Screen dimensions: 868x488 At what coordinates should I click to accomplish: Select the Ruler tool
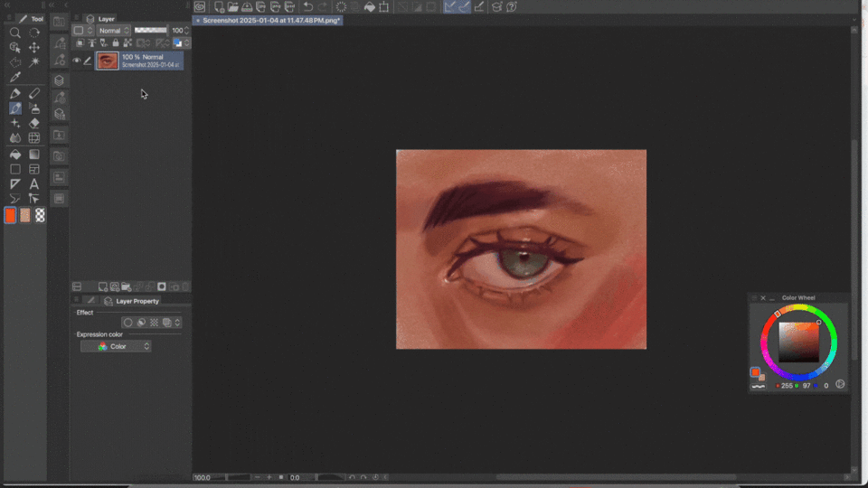click(x=15, y=183)
